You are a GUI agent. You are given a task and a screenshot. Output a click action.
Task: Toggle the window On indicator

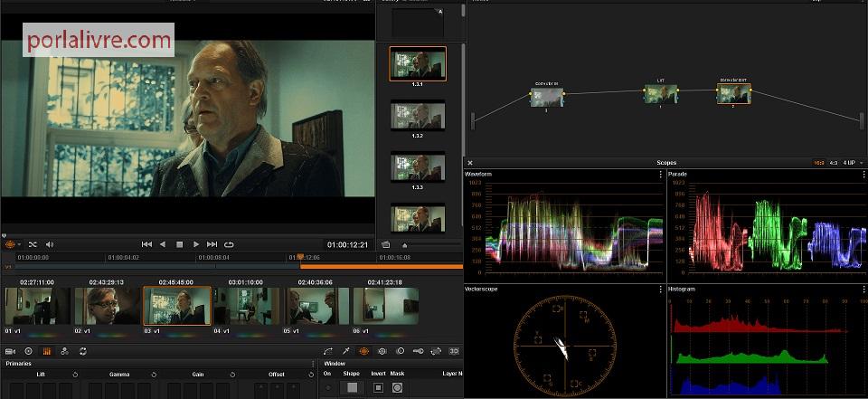pyautogui.click(x=327, y=388)
